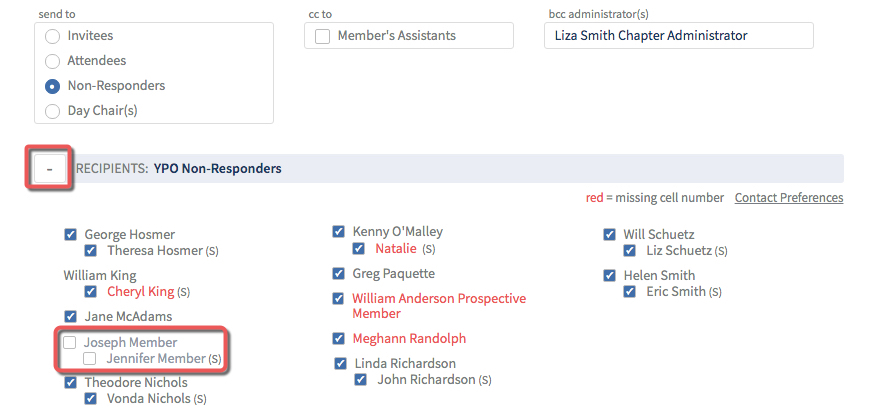
Task: Edit the bcc administrator field
Action: point(678,36)
